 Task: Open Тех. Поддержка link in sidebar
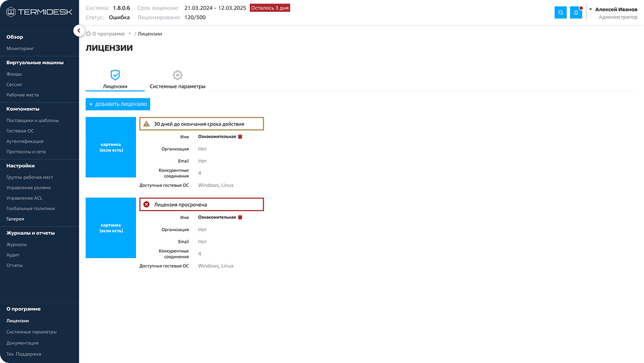click(x=24, y=354)
